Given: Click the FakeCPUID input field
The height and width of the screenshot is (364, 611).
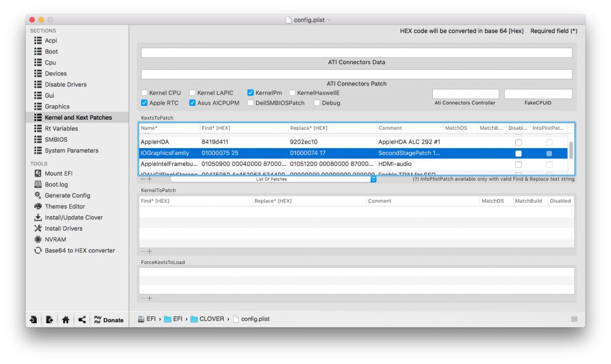Looking at the screenshot, I should [x=538, y=94].
